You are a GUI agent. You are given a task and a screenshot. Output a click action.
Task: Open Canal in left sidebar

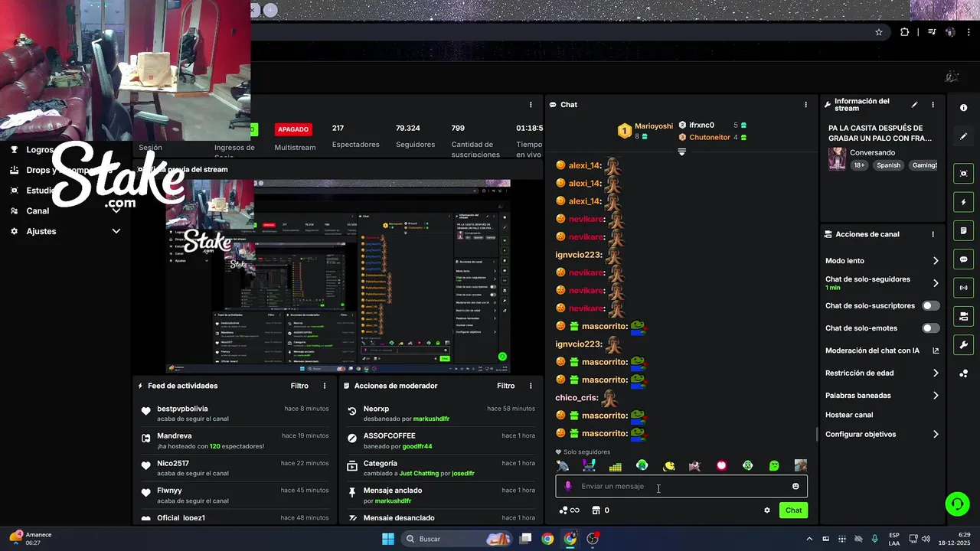tap(38, 211)
